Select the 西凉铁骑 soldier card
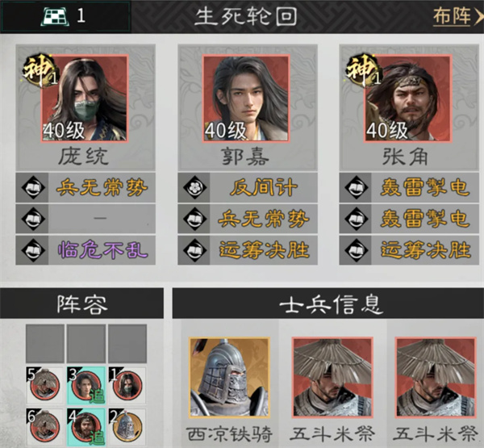This screenshot has height=448, width=484. click(230, 378)
